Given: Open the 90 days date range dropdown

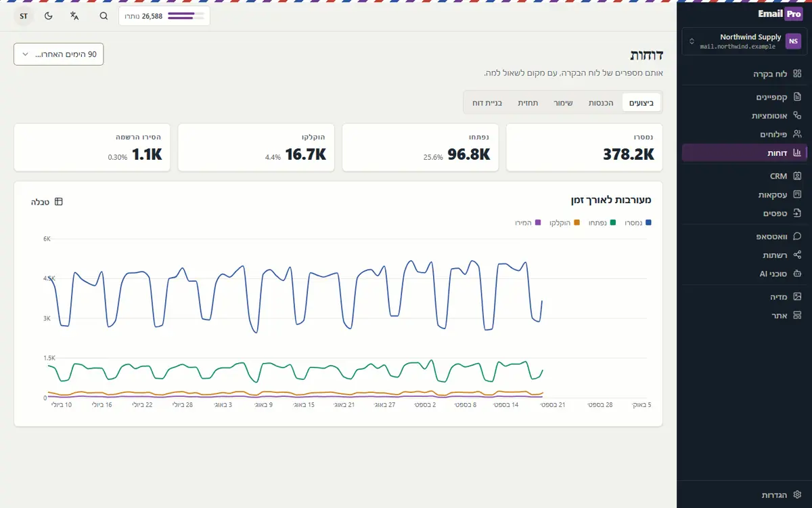Looking at the screenshot, I should tap(59, 54).
